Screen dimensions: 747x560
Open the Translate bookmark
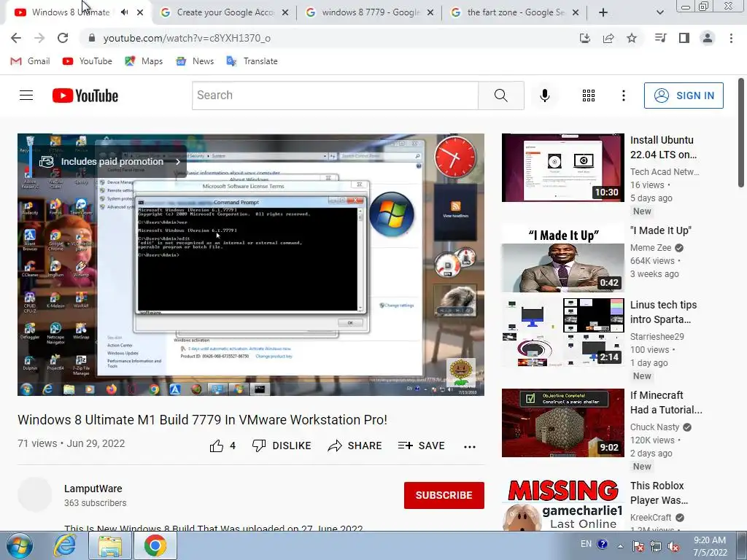252,61
